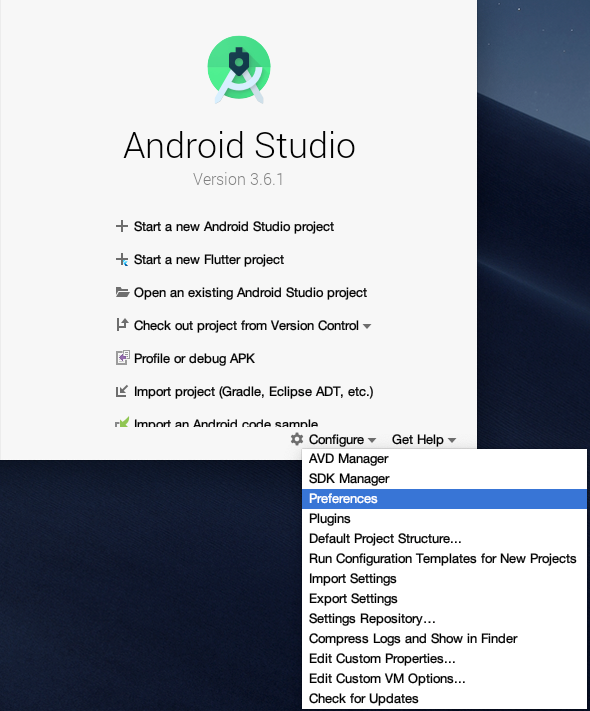This screenshot has height=711, width=590.
Task: Open AVD Manager from the menu
Action: point(444,459)
